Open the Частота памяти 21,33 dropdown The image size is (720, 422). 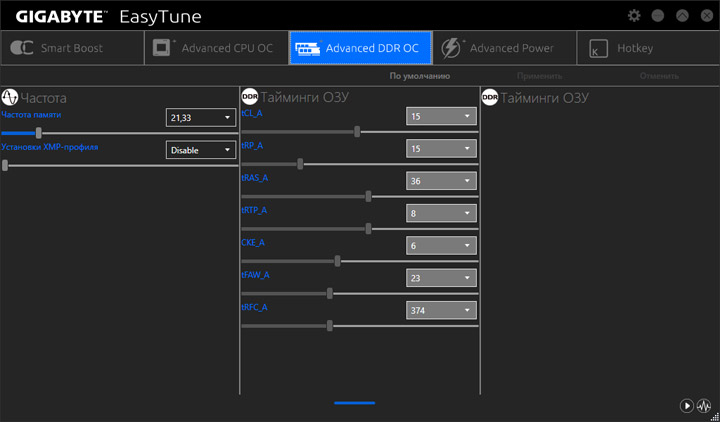point(201,118)
